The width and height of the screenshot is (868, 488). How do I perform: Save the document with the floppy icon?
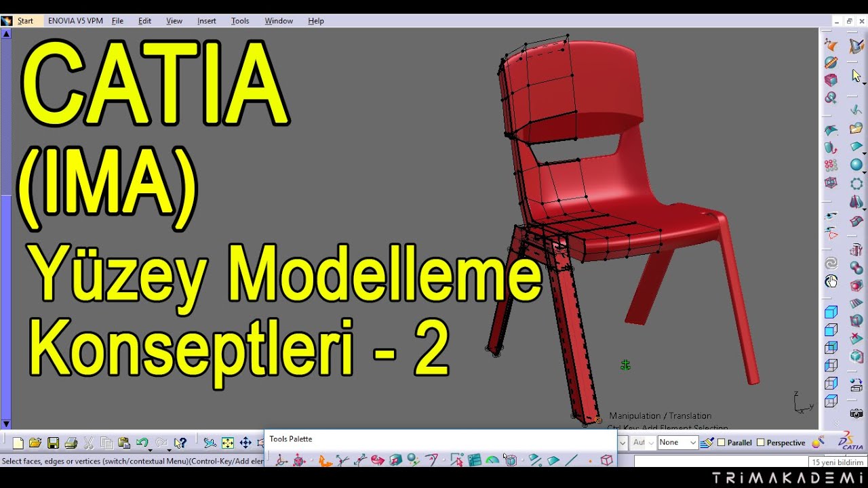(x=53, y=443)
